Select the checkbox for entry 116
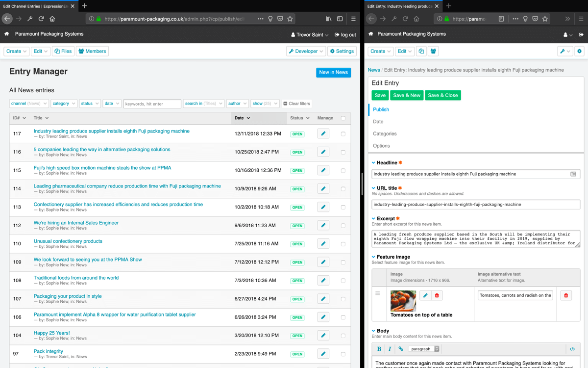 pos(343,152)
